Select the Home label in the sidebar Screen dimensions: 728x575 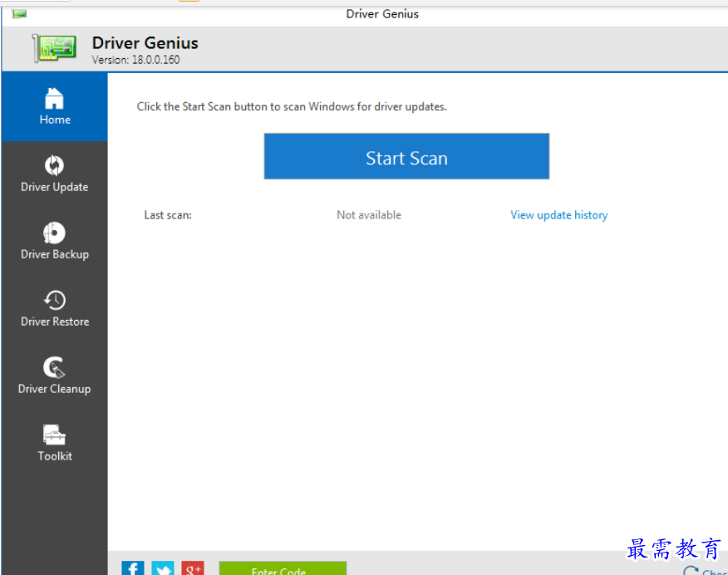pyautogui.click(x=55, y=120)
